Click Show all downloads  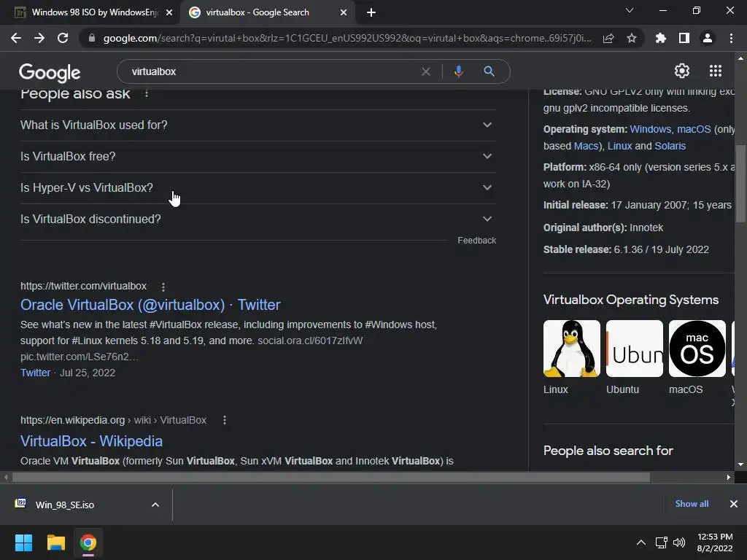click(x=692, y=504)
